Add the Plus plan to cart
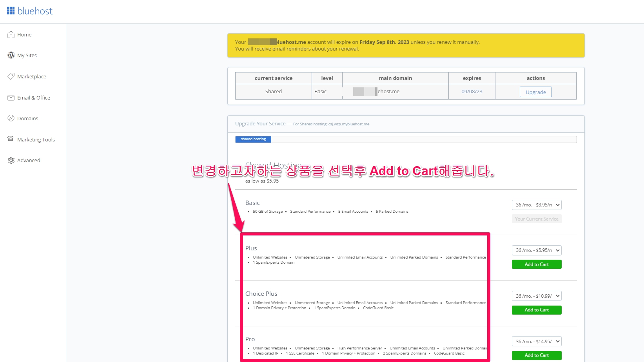 pos(537,264)
